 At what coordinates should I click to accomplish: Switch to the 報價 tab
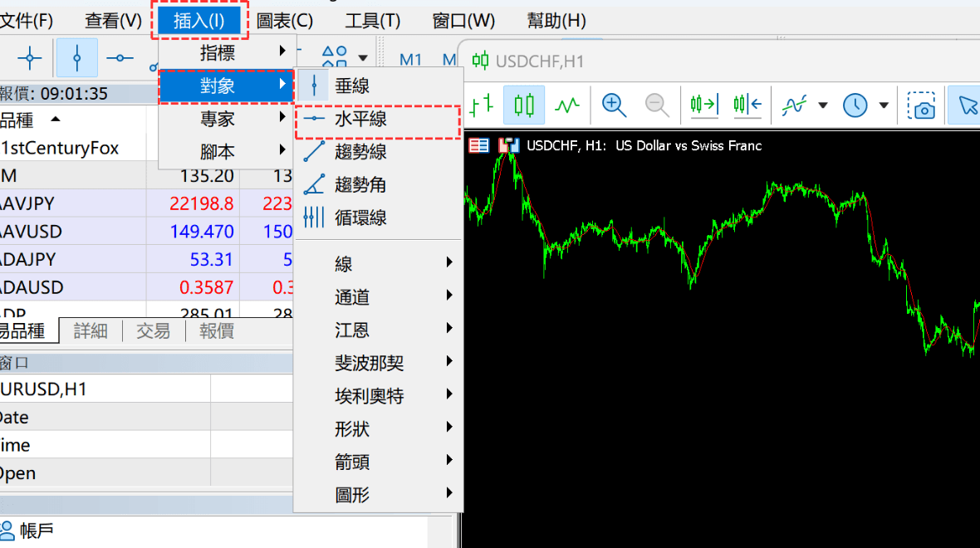[x=217, y=330]
